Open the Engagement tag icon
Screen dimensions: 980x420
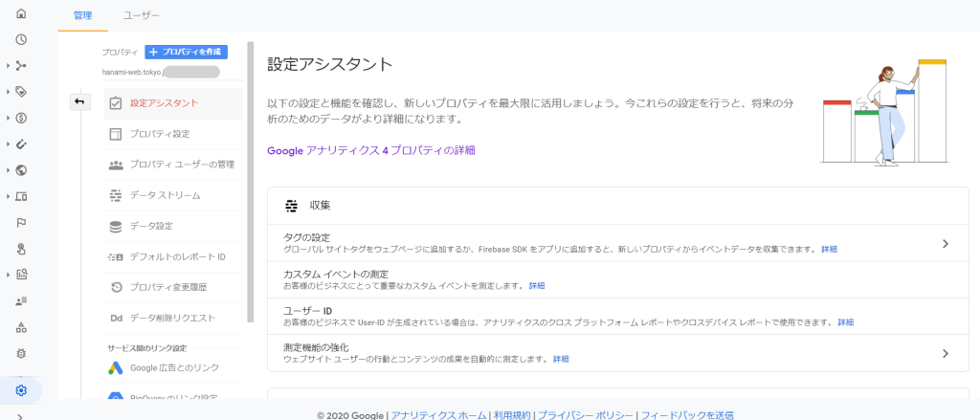[x=21, y=92]
